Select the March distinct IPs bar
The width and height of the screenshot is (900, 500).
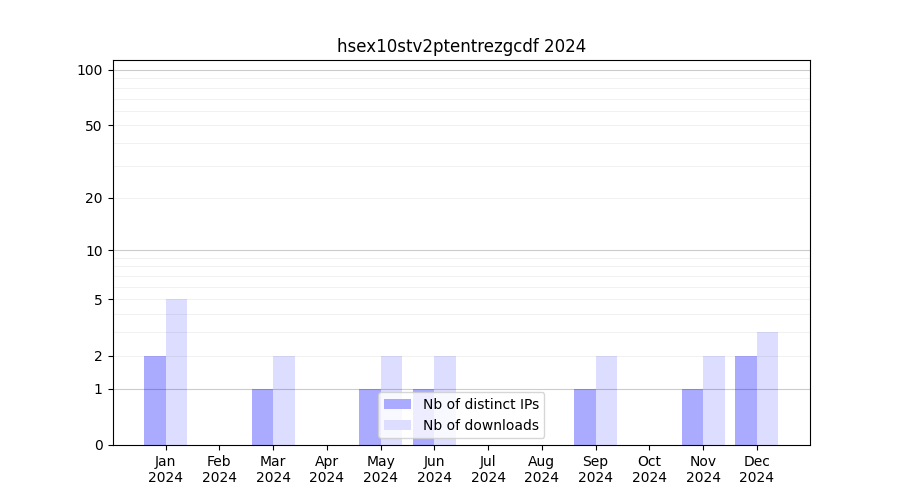coord(262,417)
